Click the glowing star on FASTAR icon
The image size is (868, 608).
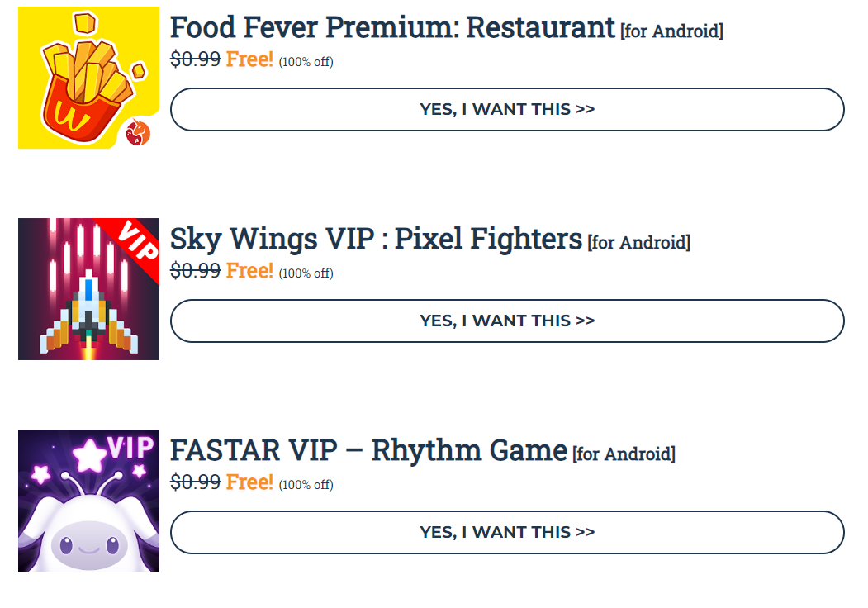90,455
